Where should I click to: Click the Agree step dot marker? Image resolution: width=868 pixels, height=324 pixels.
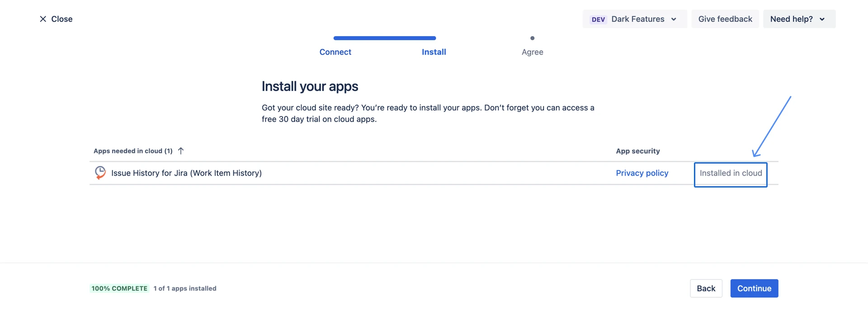[x=533, y=38]
